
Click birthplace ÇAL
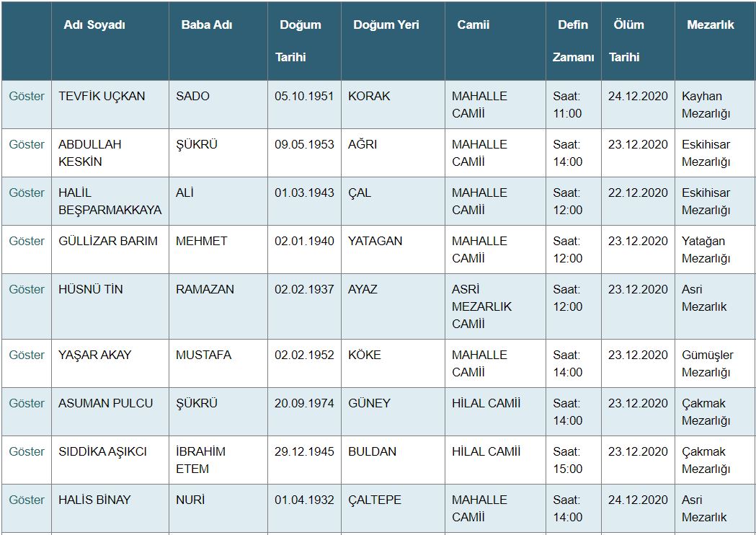360,193
